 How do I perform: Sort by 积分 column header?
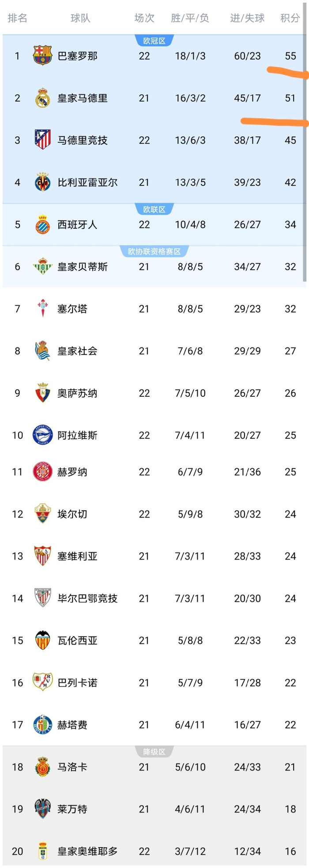pyautogui.click(x=290, y=18)
